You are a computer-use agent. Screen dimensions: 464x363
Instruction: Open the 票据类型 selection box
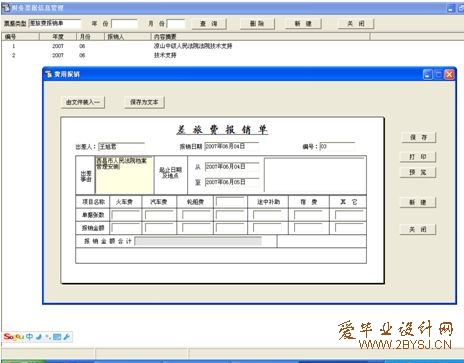coord(55,23)
